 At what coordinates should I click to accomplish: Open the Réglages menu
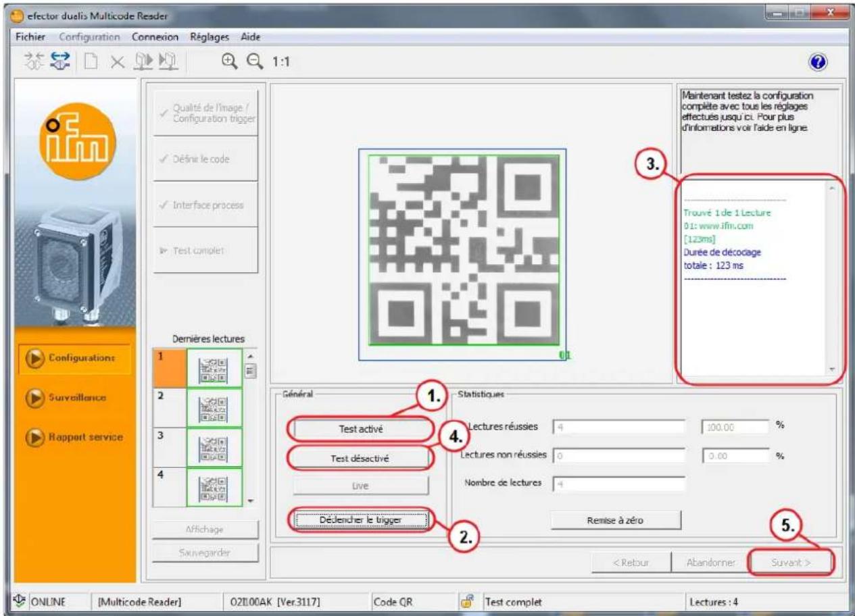coord(211,36)
